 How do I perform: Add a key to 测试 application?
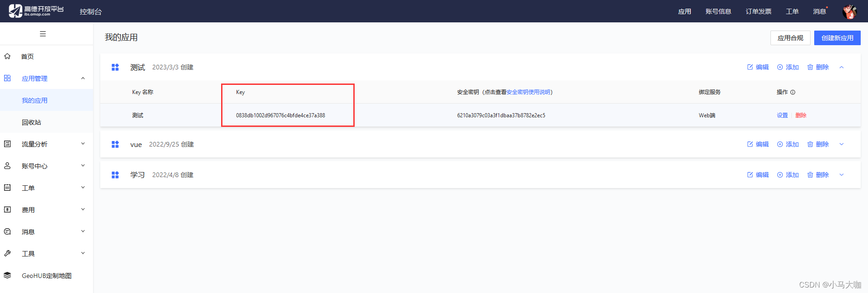coord(788,67)
